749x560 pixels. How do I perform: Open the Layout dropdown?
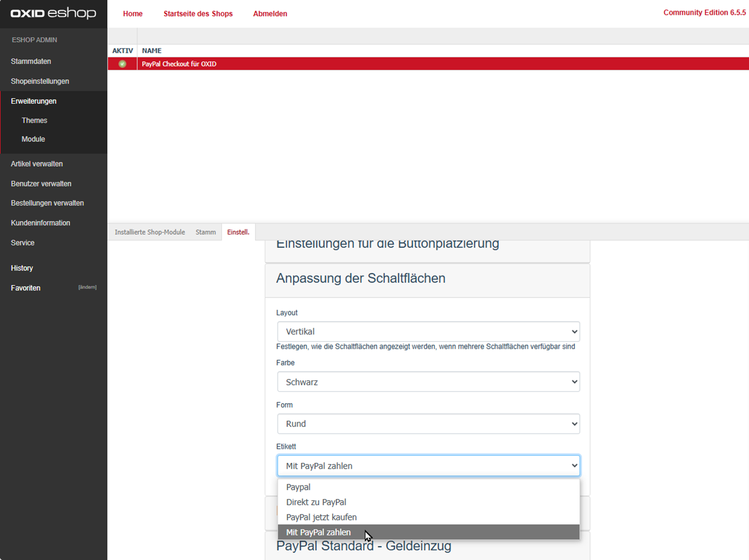428,332
